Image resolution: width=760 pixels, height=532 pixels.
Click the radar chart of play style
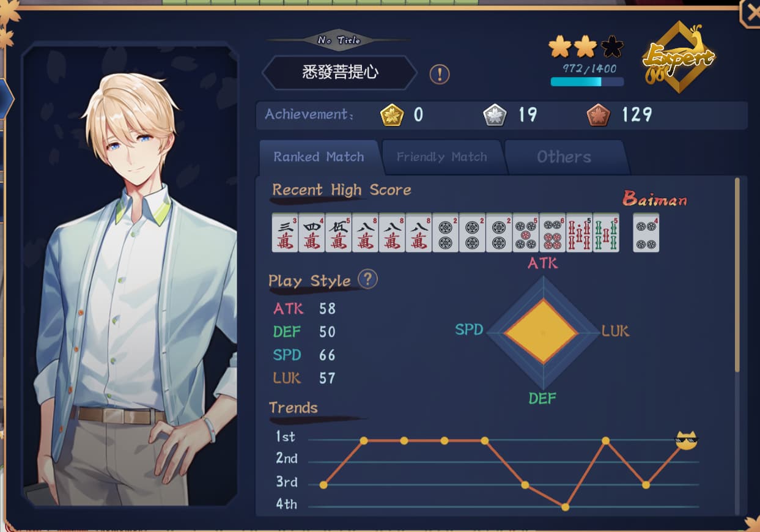(542, 333)
